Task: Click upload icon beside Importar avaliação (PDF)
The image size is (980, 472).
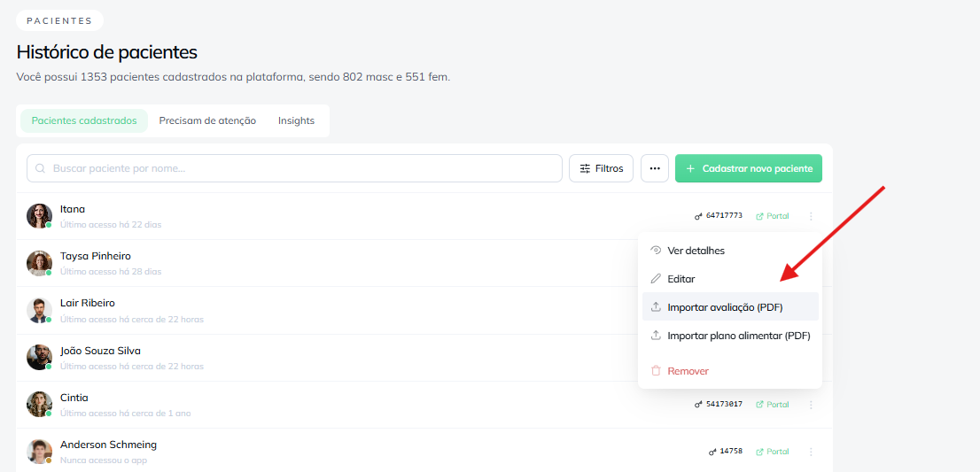Action: (656, 307)
